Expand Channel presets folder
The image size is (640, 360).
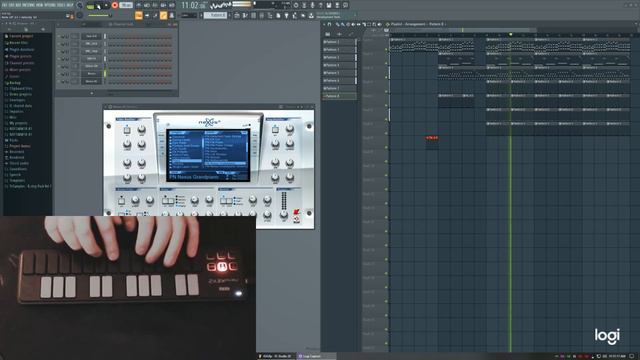coord(22,63)
